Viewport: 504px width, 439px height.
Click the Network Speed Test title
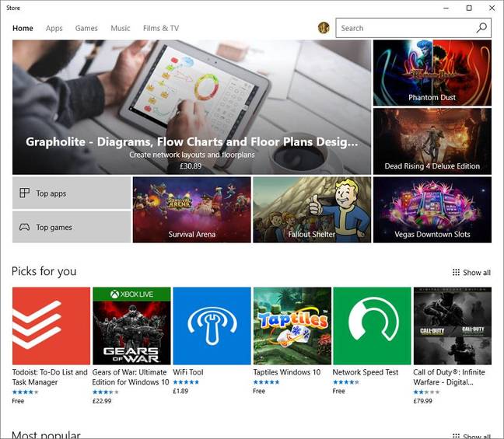tap(366, 372)
